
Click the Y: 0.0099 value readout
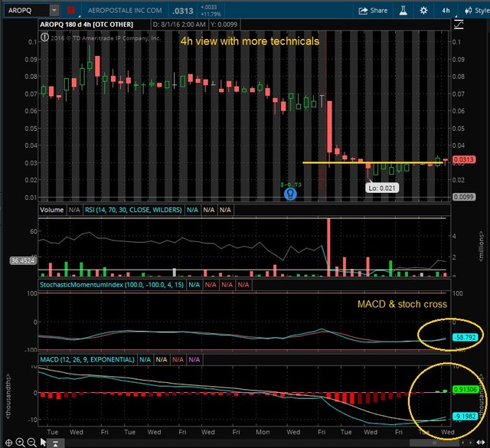point(224,25)
